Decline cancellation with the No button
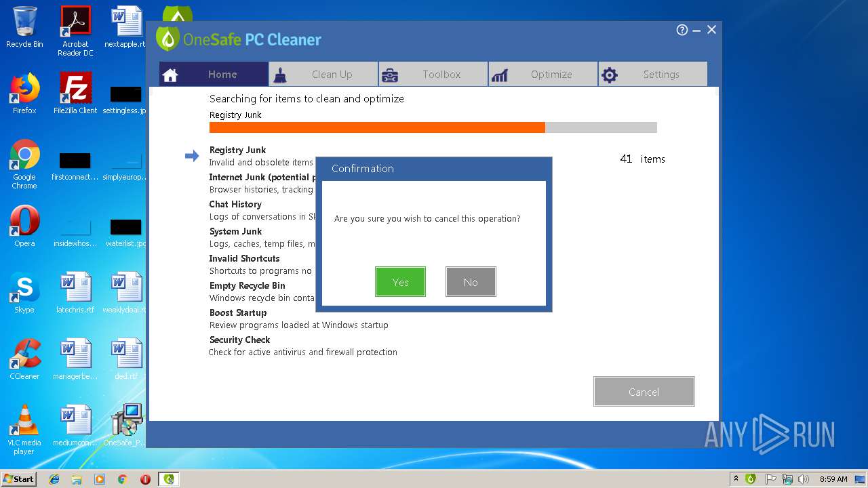 tap(471, 282)
